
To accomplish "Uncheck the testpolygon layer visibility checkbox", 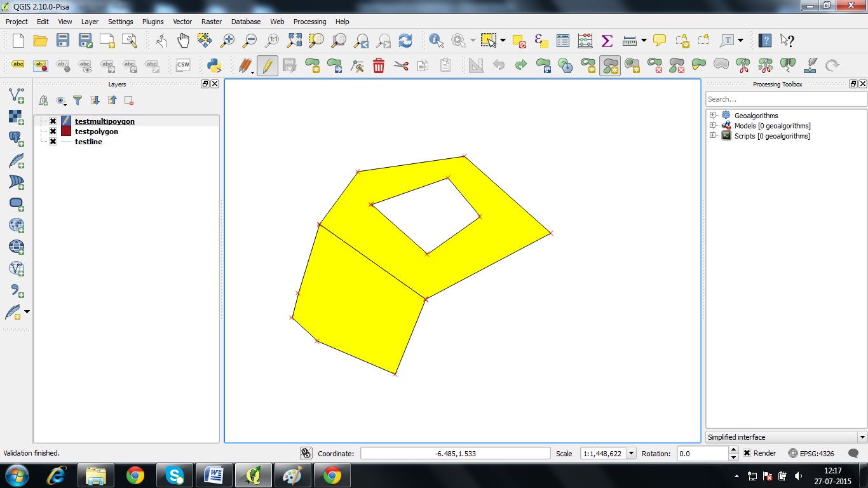I will (x=52, y=131).
